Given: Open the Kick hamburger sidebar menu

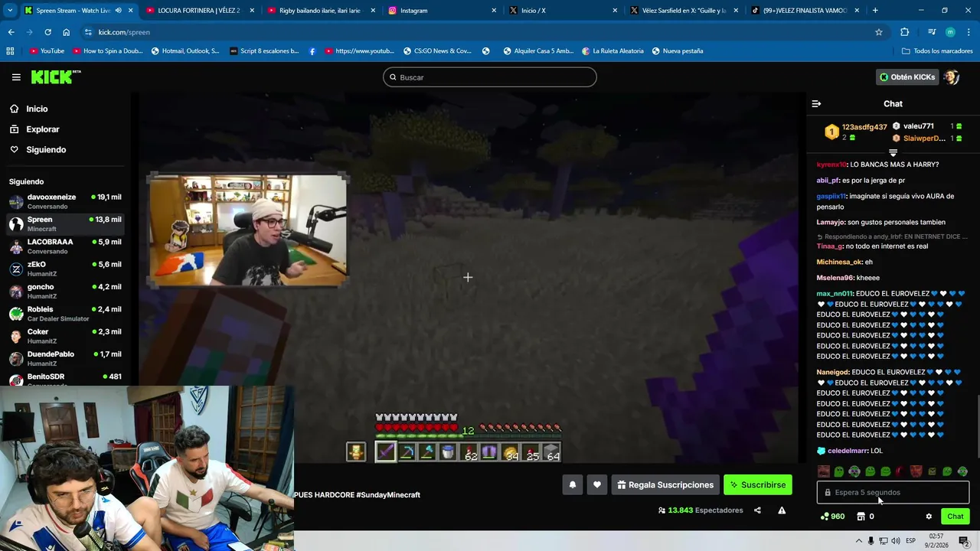Looking at the screenshot, I should tap(16, 77).
